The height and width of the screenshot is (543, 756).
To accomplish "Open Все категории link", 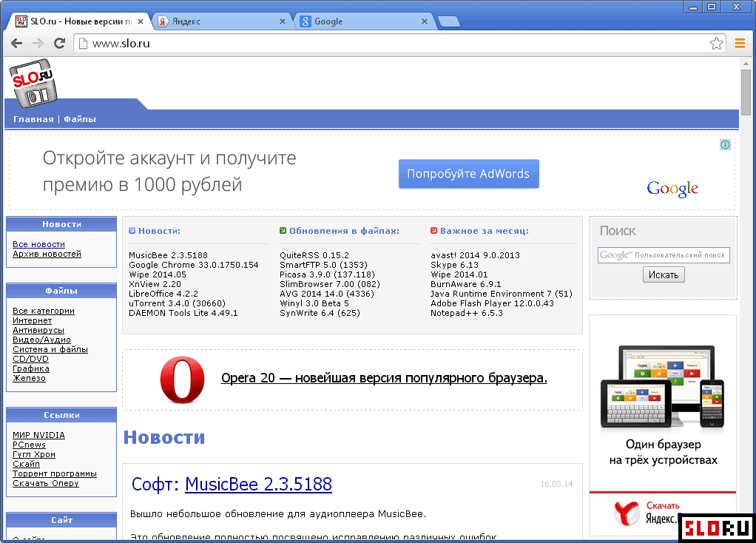I will click(x=44, y=311).
